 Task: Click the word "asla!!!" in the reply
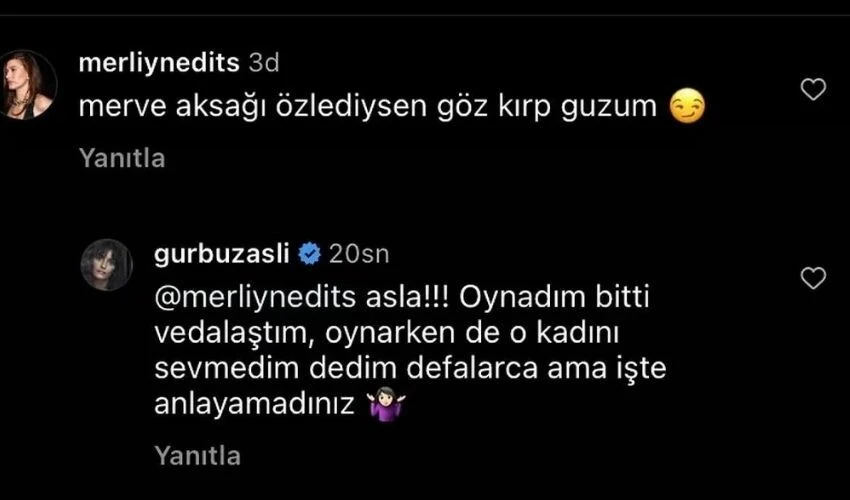(x=381, y=300)
